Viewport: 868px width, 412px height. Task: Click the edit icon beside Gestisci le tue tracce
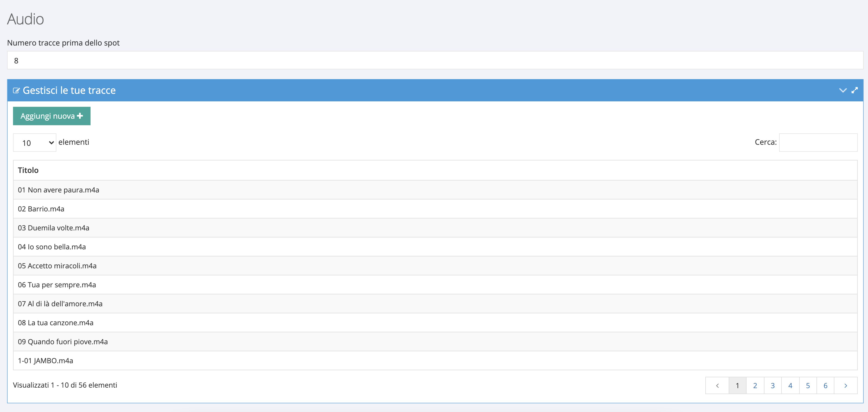(x=16, y=91)
